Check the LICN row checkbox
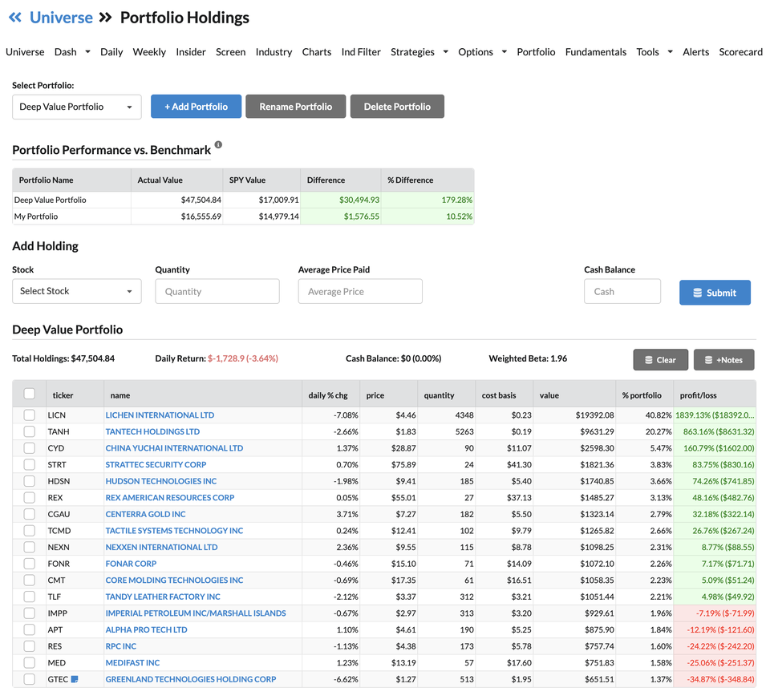 point(30,415)
